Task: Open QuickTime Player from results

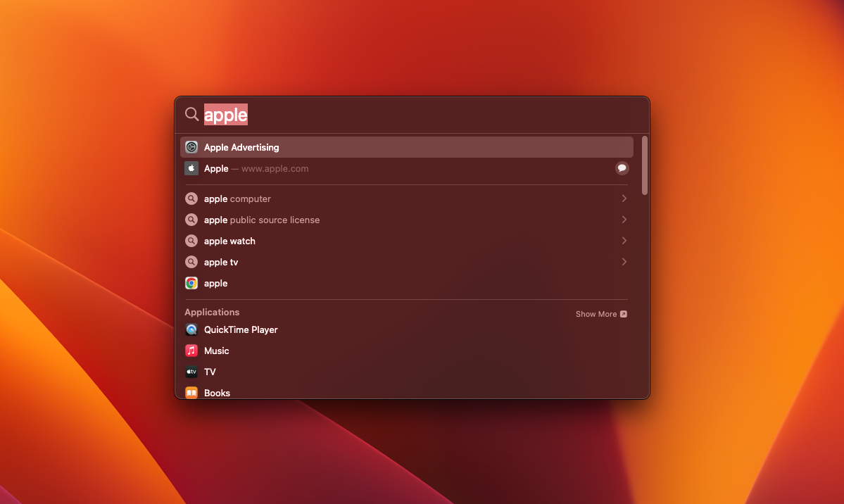Action: pyautogui.click(x=406, y=329)
